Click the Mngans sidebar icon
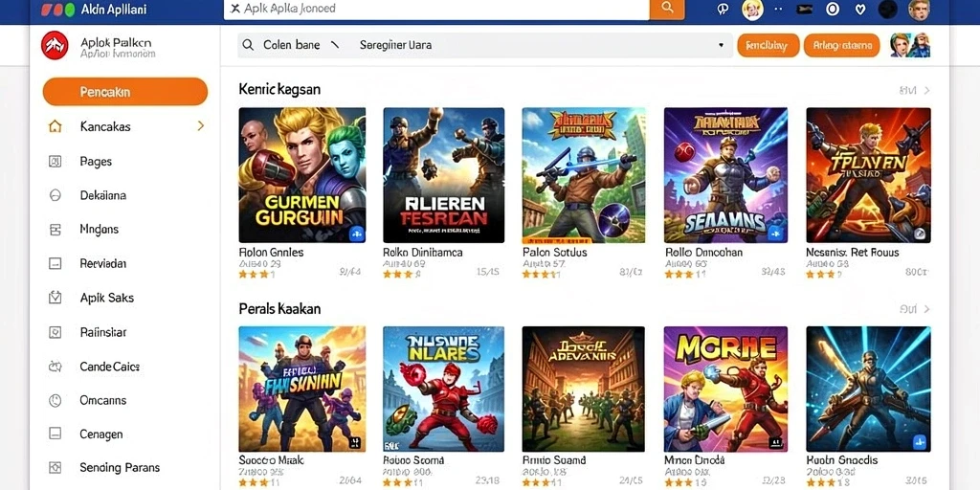This screenshot has height=490, width=980. pyautogui.click(x=55, y=230)
